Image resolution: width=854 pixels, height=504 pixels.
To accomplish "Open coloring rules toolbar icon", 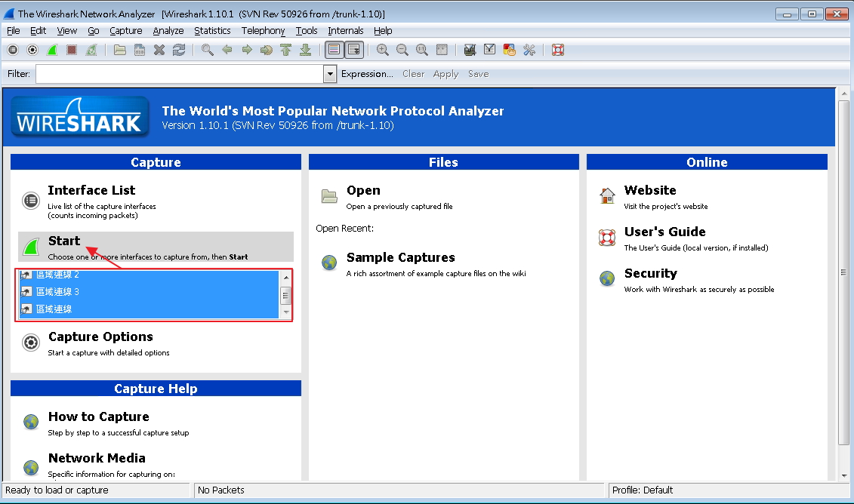I will click(x=509, y=50).
